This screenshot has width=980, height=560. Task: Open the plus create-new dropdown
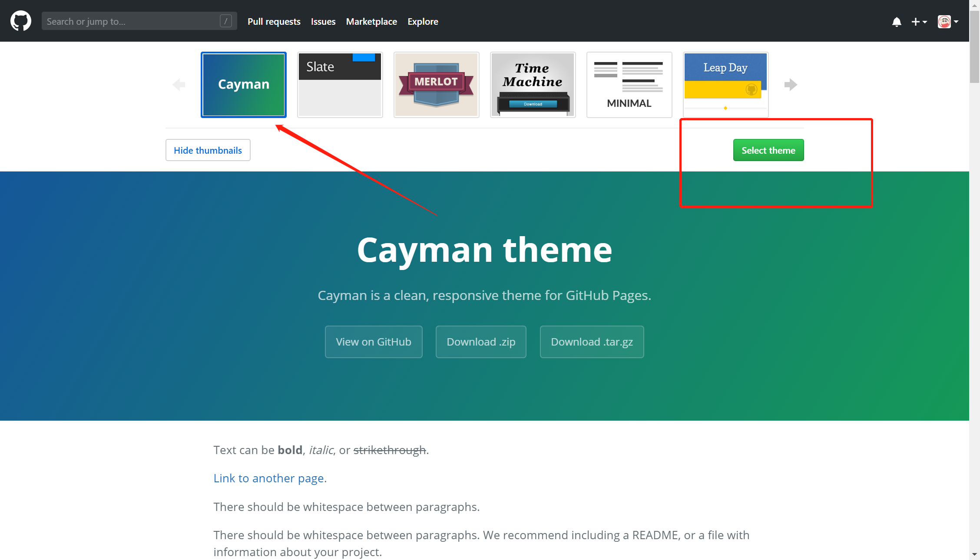click(919, 22)
